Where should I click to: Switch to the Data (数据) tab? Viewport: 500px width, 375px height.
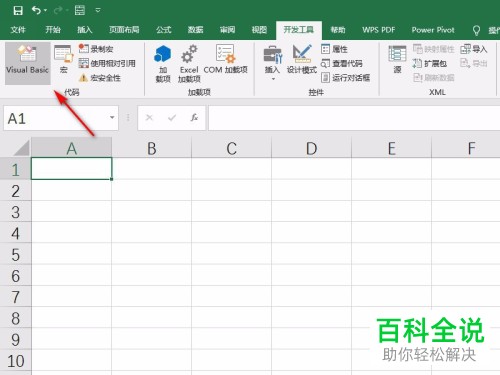coord(195,30)
